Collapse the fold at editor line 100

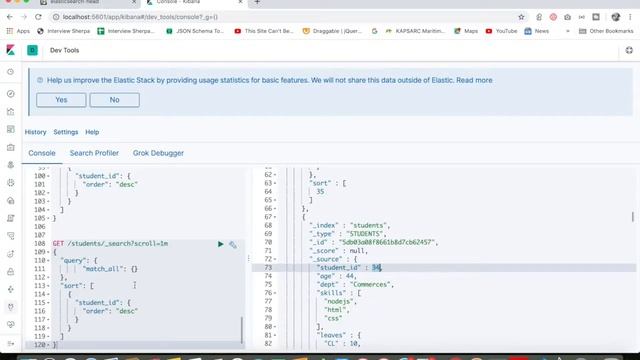pyautogui.click(x=48, y=176)
